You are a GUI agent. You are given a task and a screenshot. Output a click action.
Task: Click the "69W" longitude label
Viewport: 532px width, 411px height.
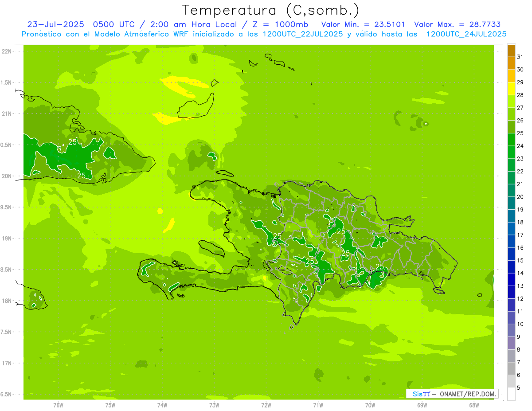coord(422,405)
